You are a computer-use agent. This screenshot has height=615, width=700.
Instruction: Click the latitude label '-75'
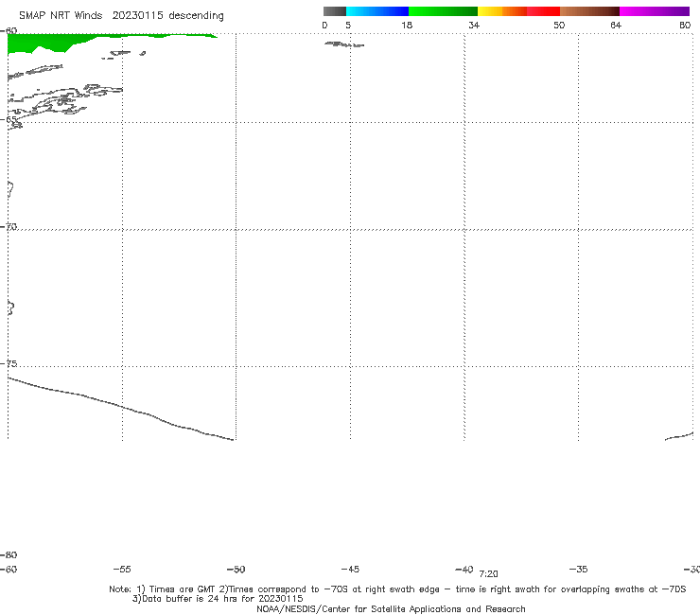tap(9, 363)
